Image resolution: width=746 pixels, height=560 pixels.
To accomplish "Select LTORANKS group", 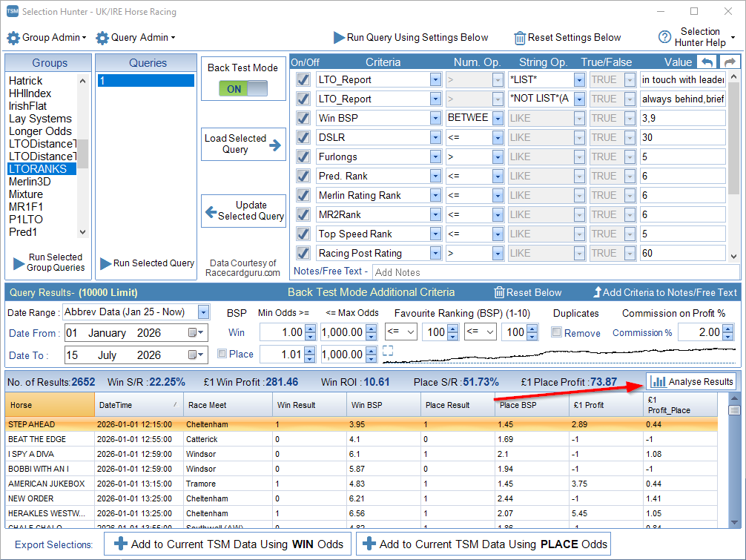I will 42,169.
